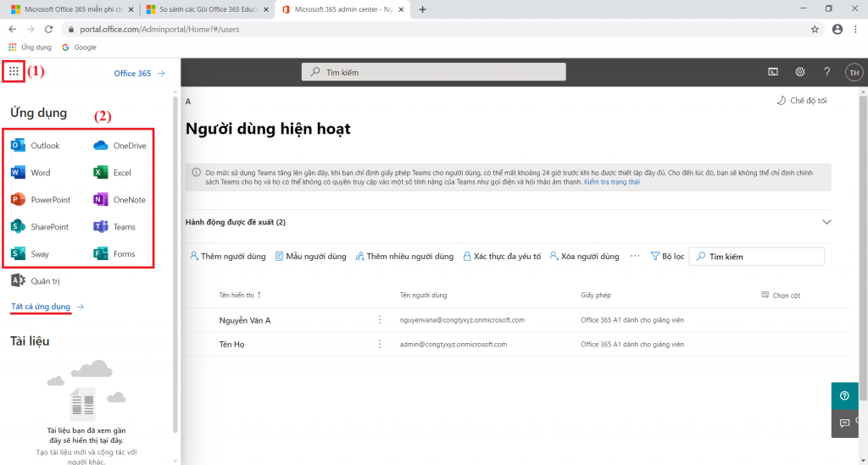Open the help question mark in header
The image size is (868, 465).
[826, 72]
